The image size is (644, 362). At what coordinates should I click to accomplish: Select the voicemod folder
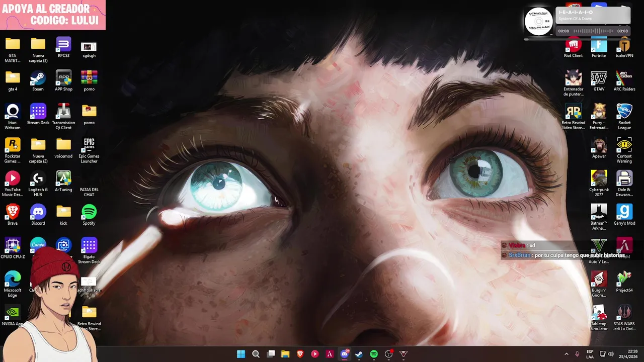click(x=63, y=148)
